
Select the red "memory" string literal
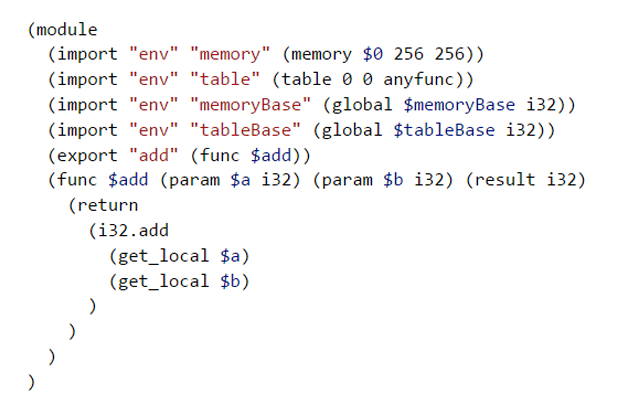coord(230,54)
